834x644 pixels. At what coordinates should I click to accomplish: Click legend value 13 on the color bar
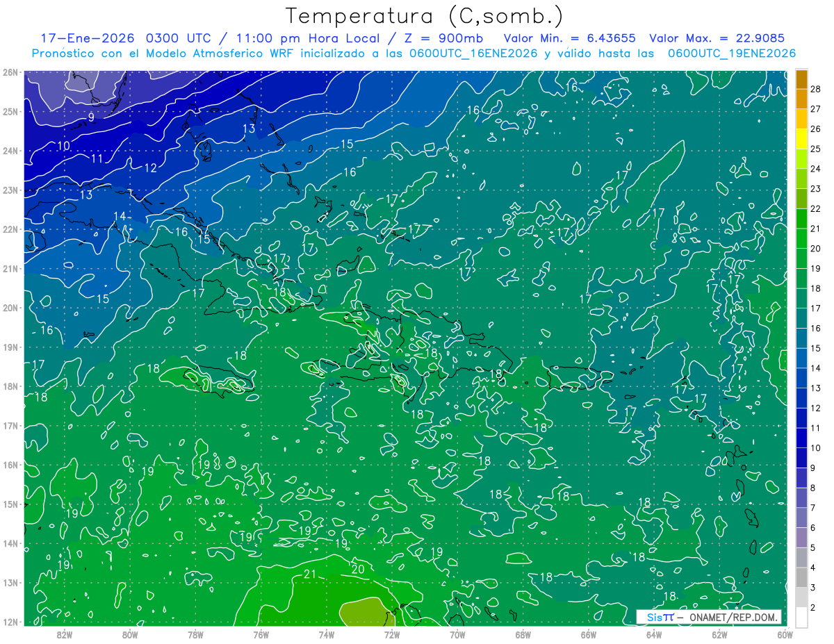[815, 388]
